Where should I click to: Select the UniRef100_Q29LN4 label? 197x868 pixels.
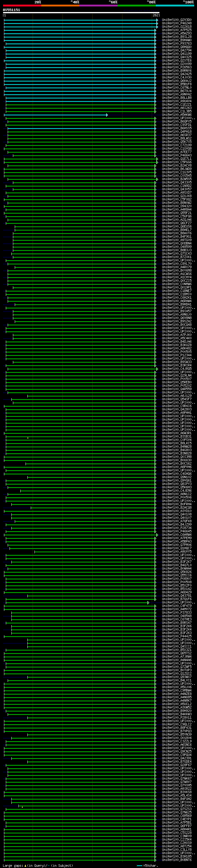point(177,375)
